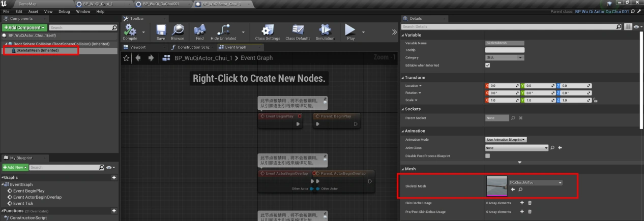The width and height of the screenshot is (644, 221).
Task: Add element to Skin Cache Usage array
Action: 522,203
